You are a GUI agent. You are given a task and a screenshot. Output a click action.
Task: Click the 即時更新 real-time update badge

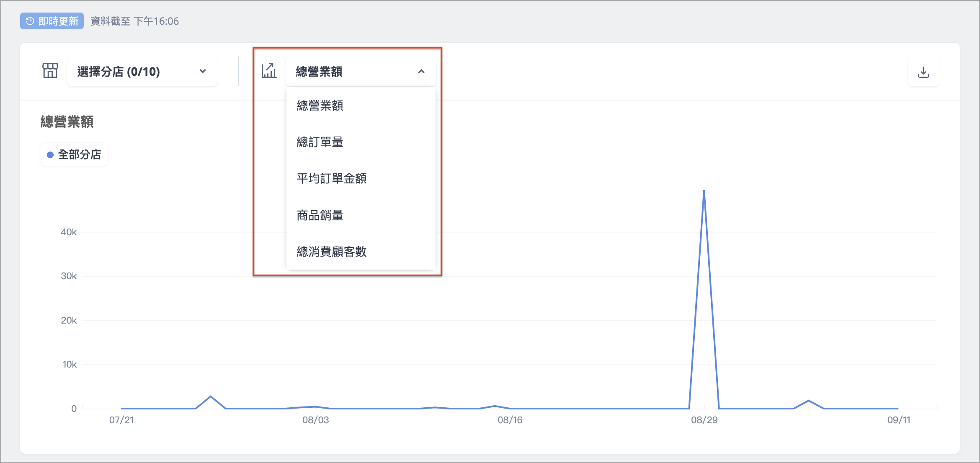52,21
